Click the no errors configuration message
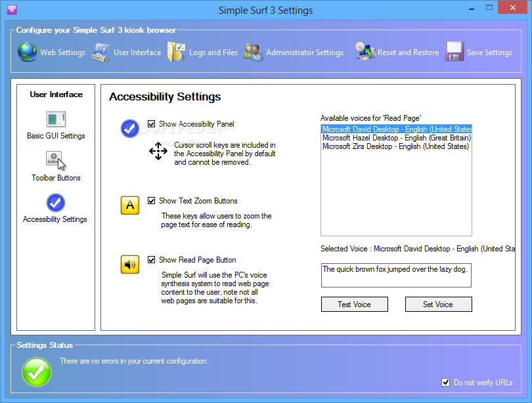 135,361
